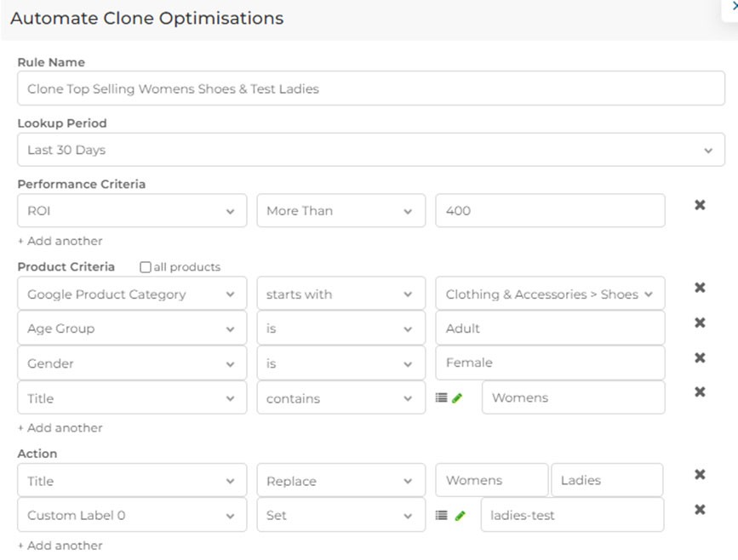
Task: Add another under Product Criteria
Action: click(60, 428)
